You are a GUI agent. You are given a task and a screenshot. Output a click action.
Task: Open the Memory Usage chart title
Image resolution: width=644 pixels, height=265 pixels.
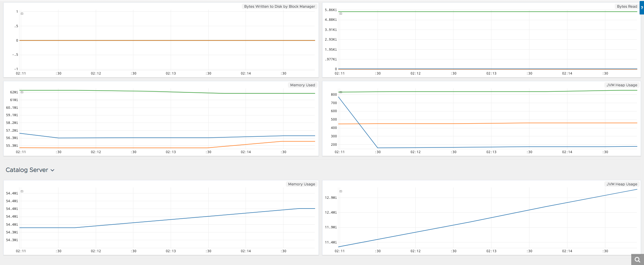(301, 184)
